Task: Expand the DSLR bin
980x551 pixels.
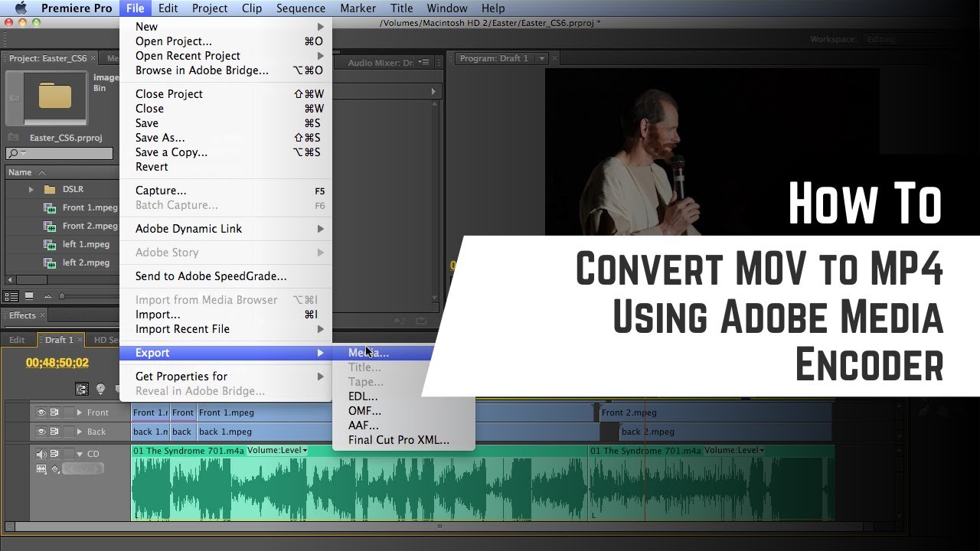Action: point(31,189)
